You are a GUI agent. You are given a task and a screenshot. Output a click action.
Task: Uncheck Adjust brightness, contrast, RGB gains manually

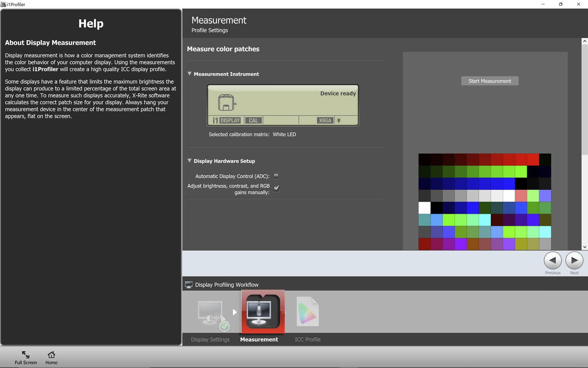click(x=276, y=188)
